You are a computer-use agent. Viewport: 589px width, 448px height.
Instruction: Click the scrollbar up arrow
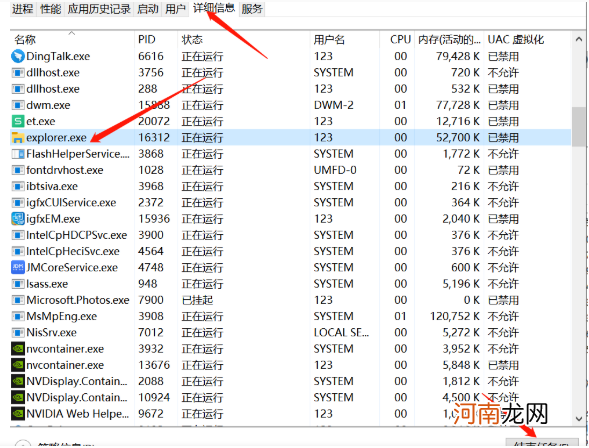(x=579, y=39)
